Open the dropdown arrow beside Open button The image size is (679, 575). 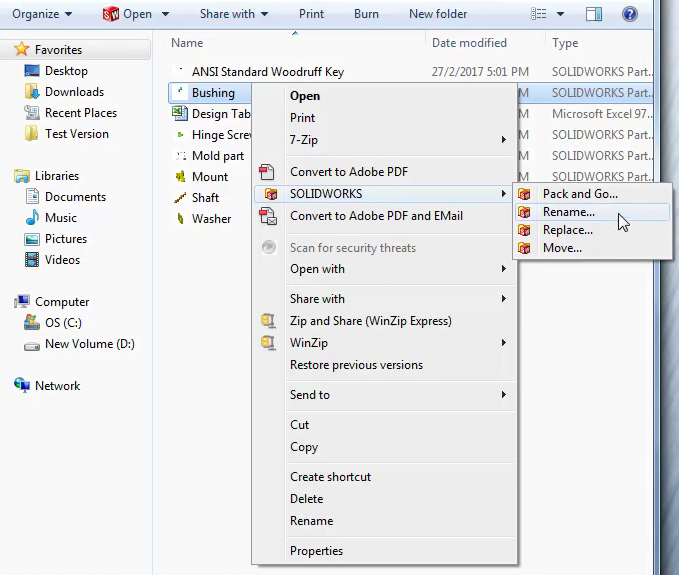[x=165, y=14]
